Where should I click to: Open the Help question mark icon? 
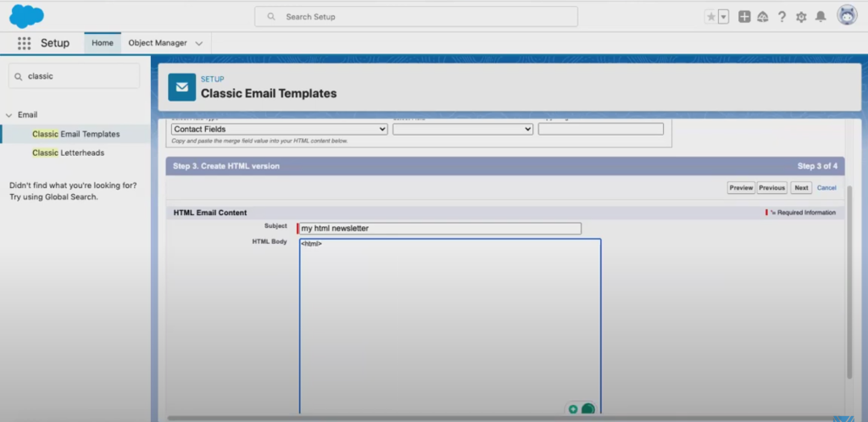782,17
